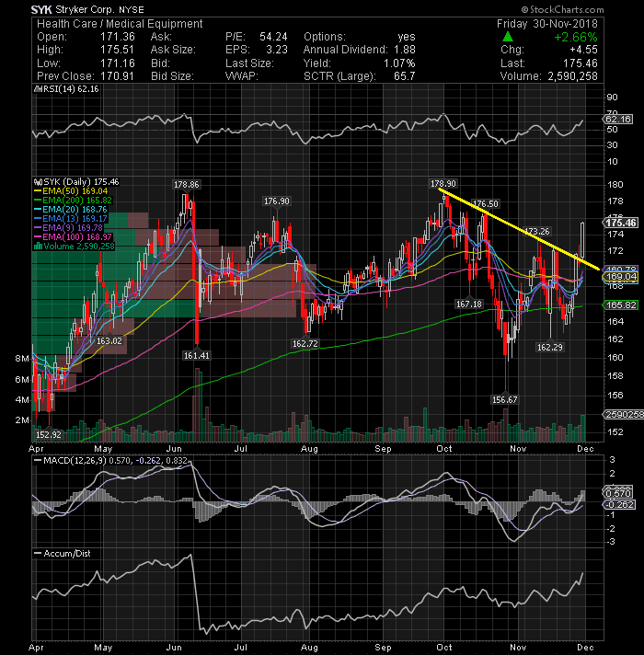Viewport: 644px width, 655px height.
Task: Click the 176.50 price label near trendline
Action: coord(485,203)
